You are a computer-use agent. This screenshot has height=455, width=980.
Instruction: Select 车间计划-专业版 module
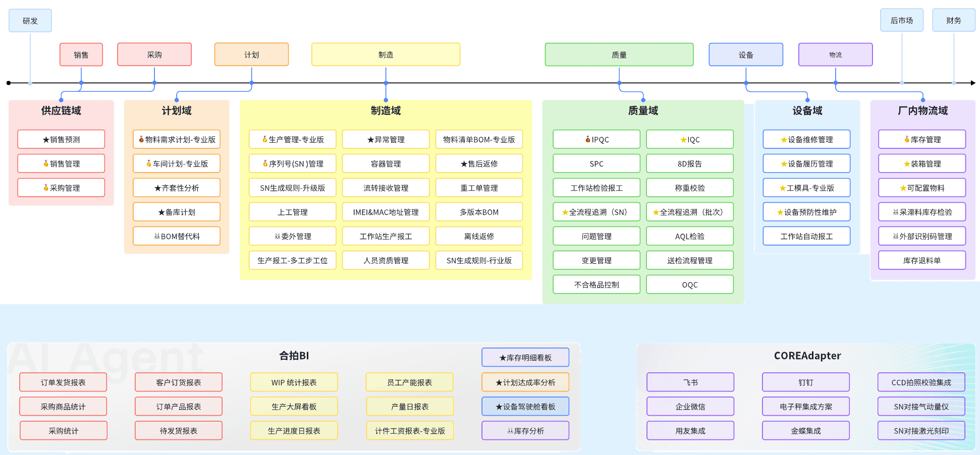click(177, 163)
